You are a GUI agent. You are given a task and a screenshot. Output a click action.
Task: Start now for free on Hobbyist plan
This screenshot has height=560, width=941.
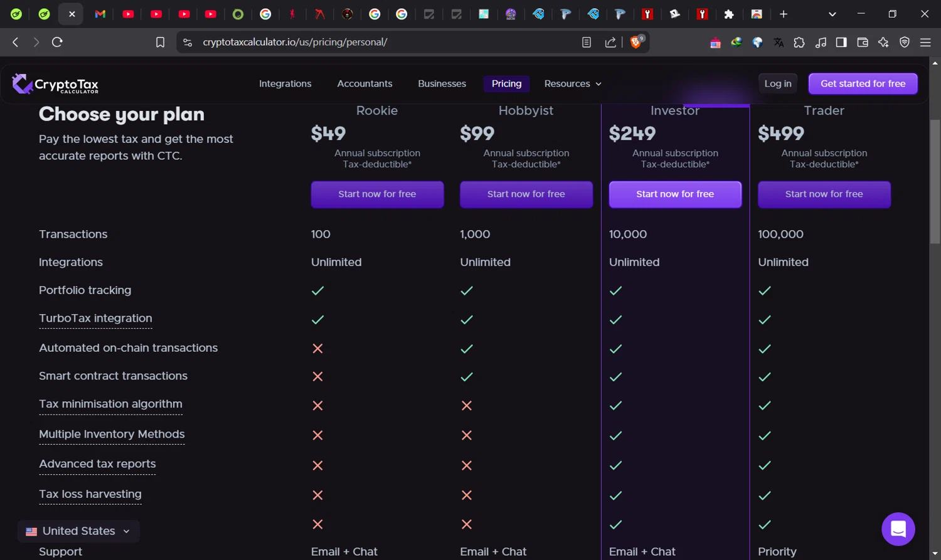pos(526,194)
